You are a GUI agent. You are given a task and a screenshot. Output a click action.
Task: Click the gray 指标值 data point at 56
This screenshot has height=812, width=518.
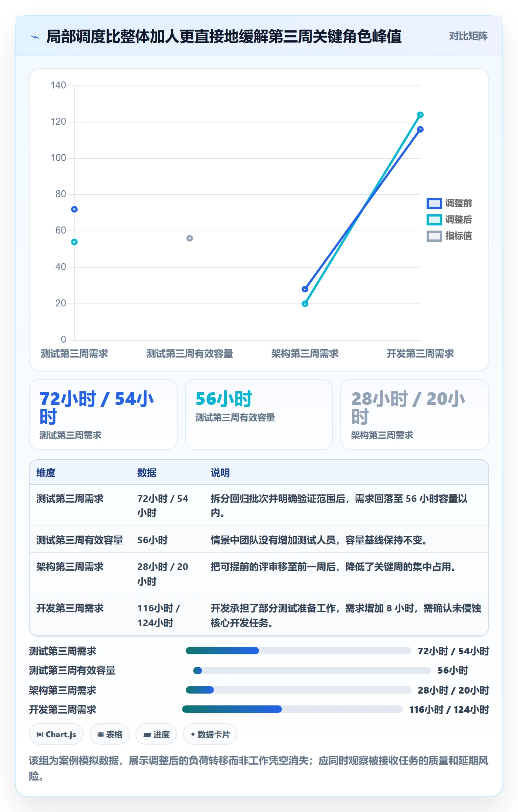[x=189, y=238]
